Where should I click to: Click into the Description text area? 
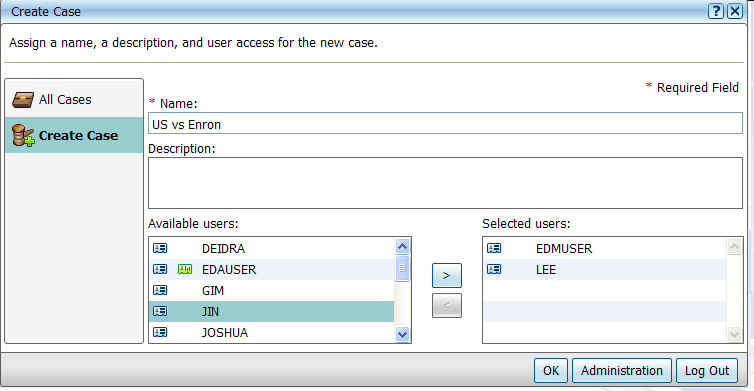[x=445, y=183]
